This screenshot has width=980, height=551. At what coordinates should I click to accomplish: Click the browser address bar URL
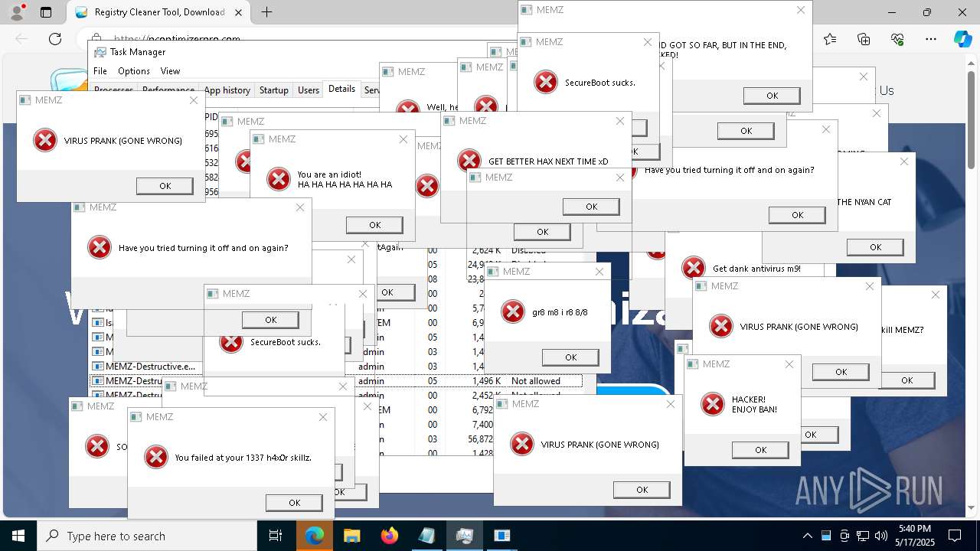(177, 38)
